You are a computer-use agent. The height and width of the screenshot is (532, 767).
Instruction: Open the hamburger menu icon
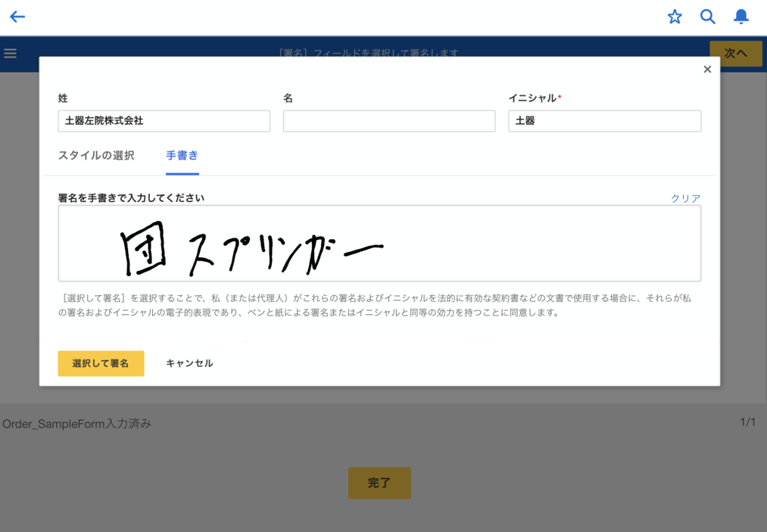coord(11,53)
